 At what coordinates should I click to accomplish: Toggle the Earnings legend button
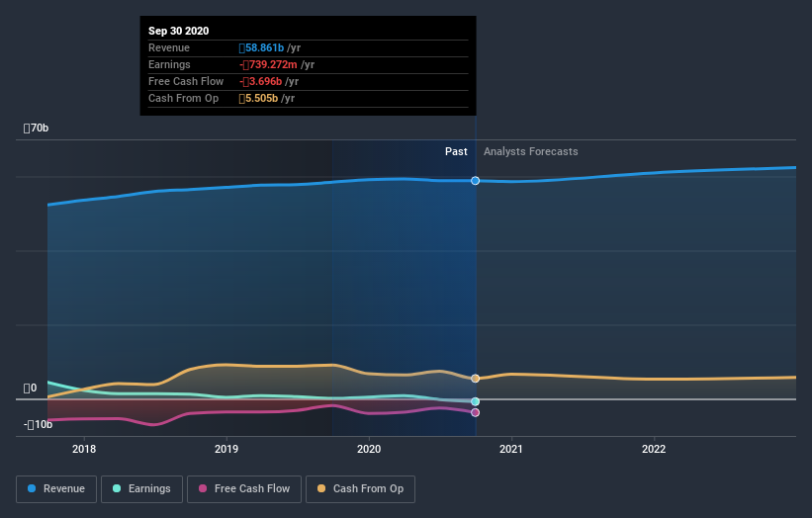141,489
